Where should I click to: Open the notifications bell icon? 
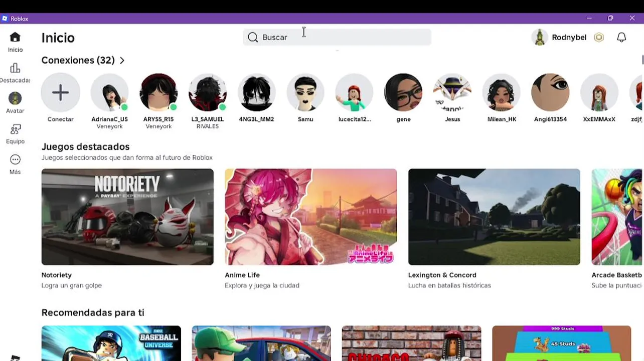(621, 37)
